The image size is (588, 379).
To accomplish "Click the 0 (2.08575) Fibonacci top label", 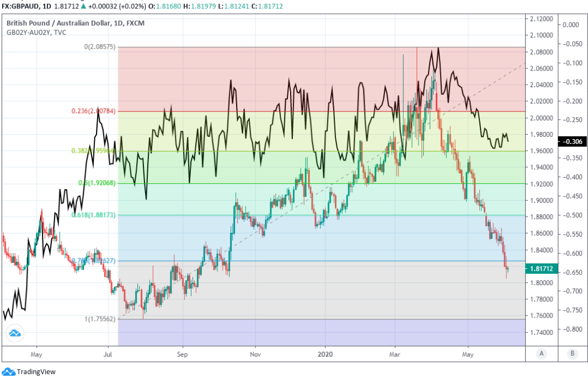I will 100,47.
